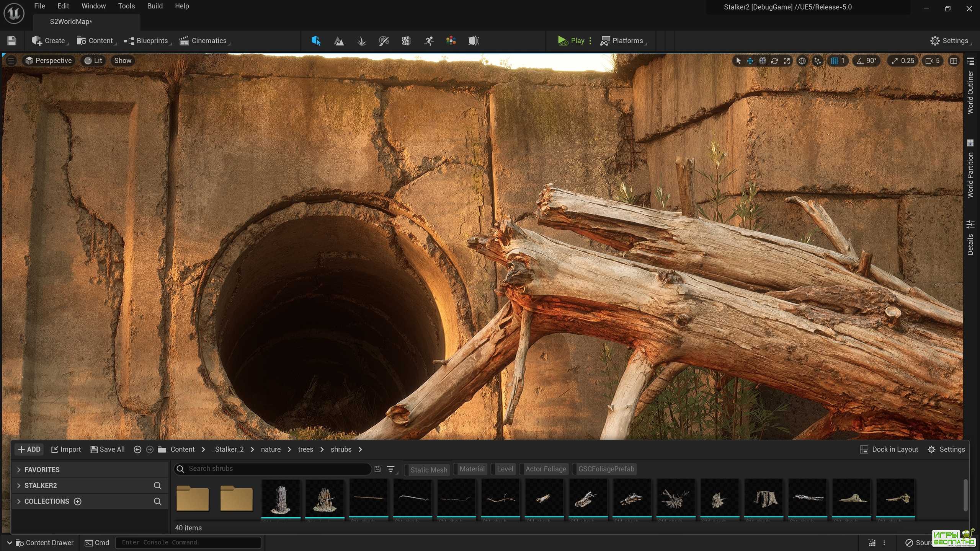Open viewport hamburger options menu
This screenshot has height=551, width=980.
tap(11, 61)
